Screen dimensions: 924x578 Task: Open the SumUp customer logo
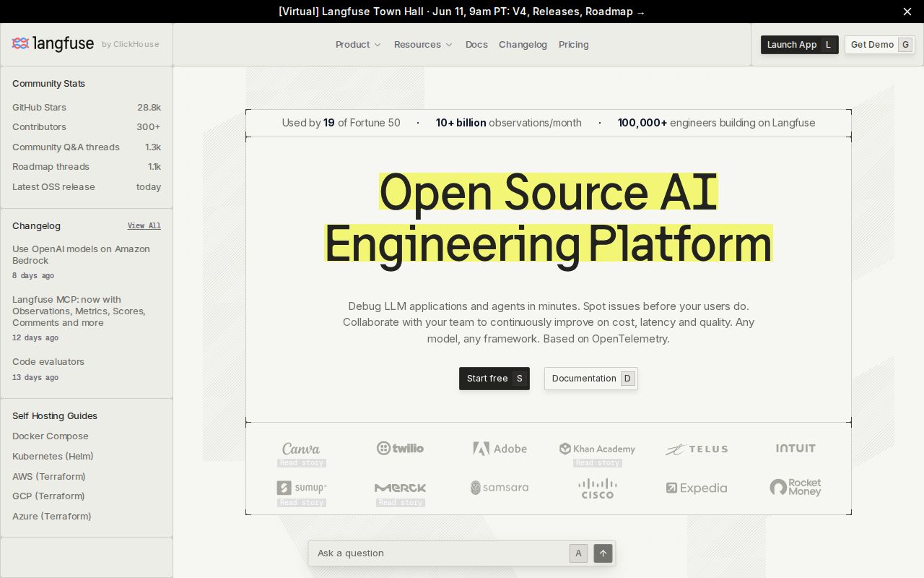point(301,488)
